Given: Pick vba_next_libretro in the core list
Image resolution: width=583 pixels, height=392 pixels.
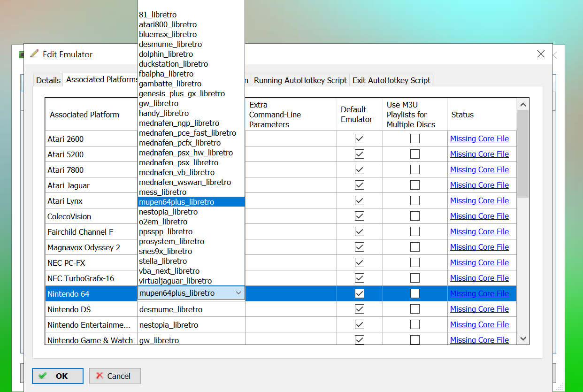Looking at the screenshot, I should 191,271.
